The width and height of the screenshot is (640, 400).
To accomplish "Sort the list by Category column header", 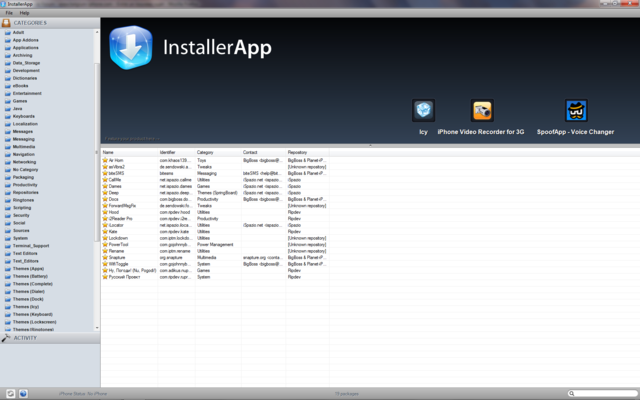I will [218, 152].
